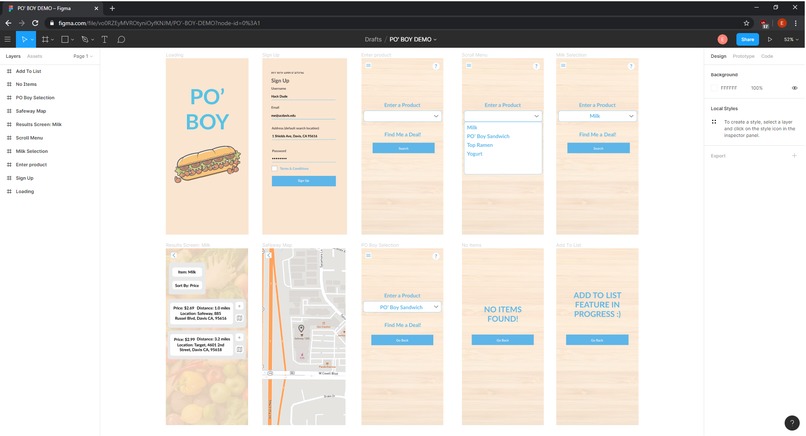Click the Sign Up button on frame
Screen dimensions: 806x436
click(x=304, y=181)
